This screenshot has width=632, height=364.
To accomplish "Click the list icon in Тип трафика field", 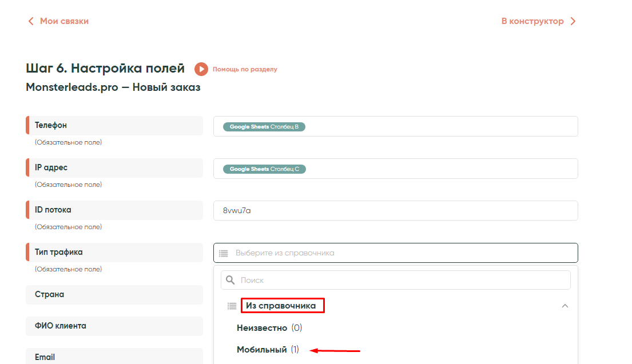I will point(224,253).
